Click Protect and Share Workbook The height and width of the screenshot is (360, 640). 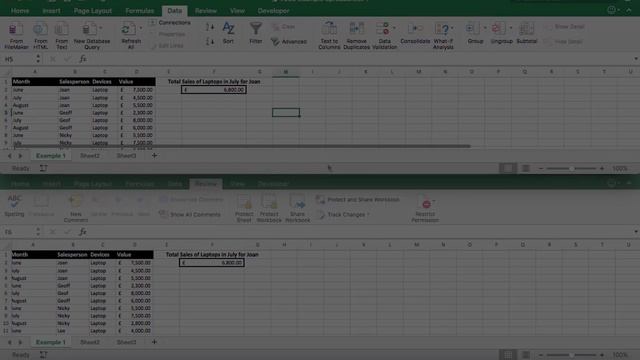coord(358,200)
